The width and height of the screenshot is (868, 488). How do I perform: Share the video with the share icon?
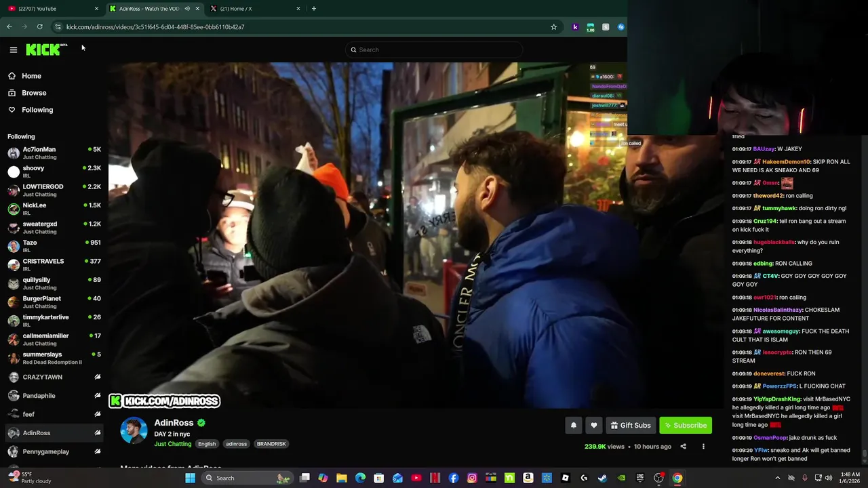click(x=683, y=447)
